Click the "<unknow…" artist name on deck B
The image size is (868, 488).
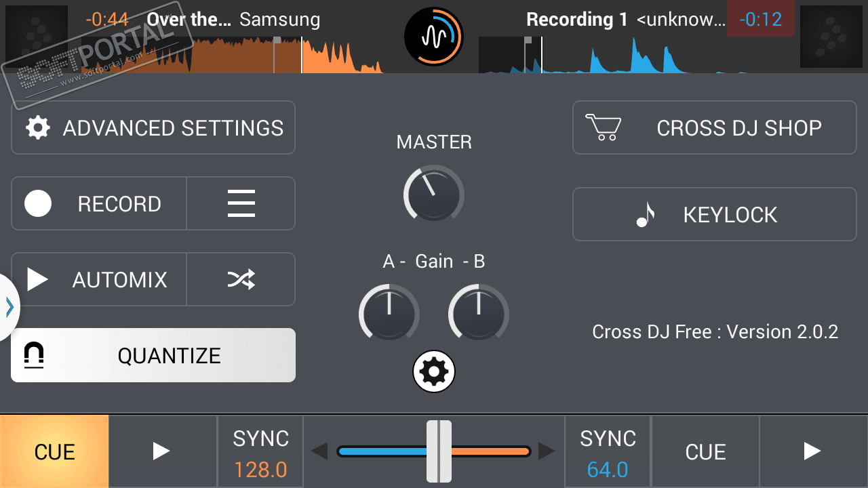pyautogui.click(x=681, y=19)
